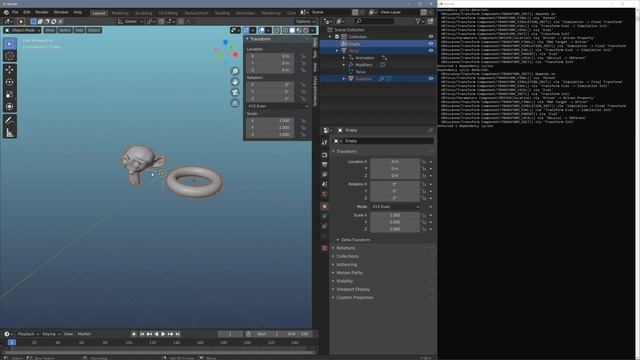
Task: Select the Move tool
Action: pyautogui.click(x=10, y=70)
